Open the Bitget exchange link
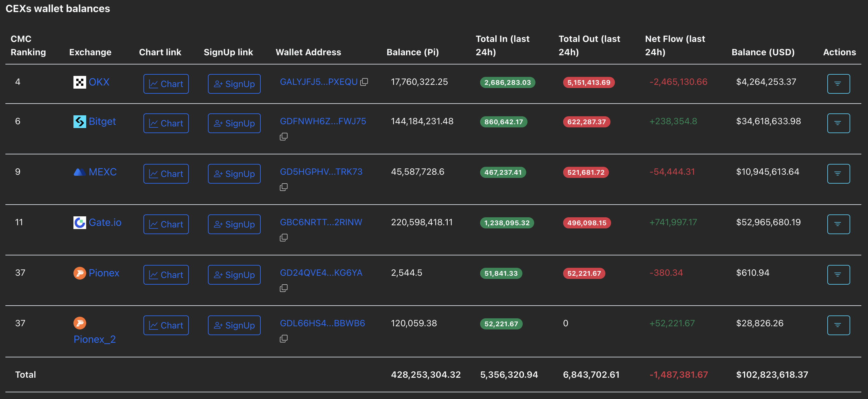The height and width of the screenshot is (399, 868). (x=102, y=121)
